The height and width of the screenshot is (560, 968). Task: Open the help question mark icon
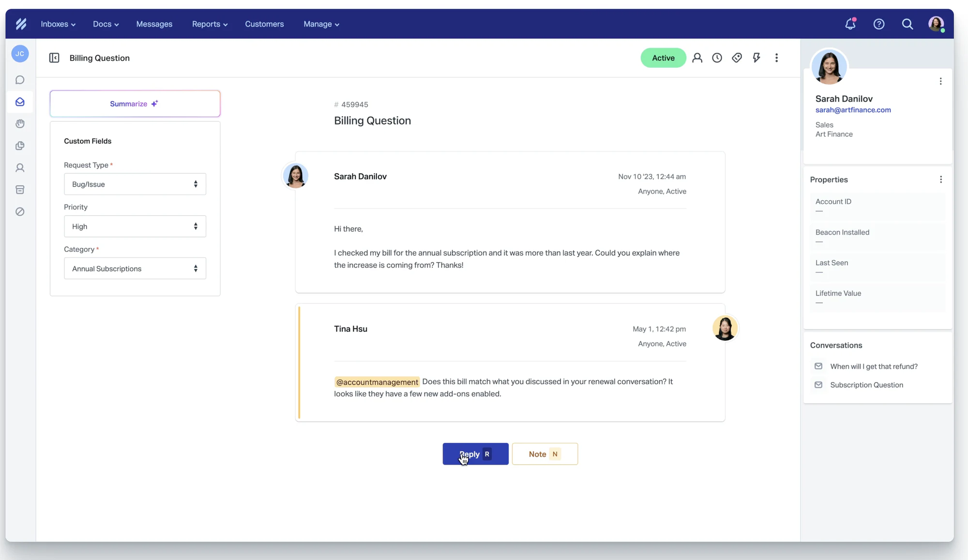click(879, 24)
